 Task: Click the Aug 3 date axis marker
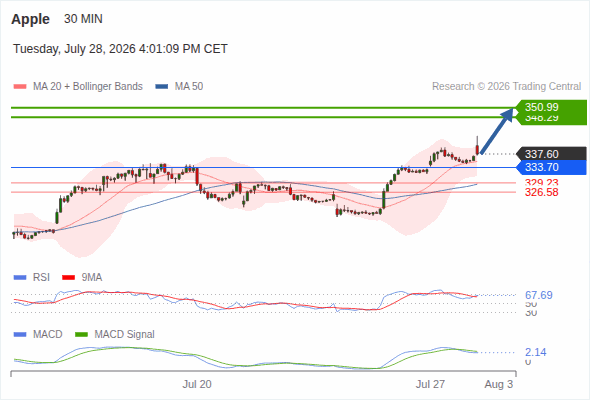(499, 384)
